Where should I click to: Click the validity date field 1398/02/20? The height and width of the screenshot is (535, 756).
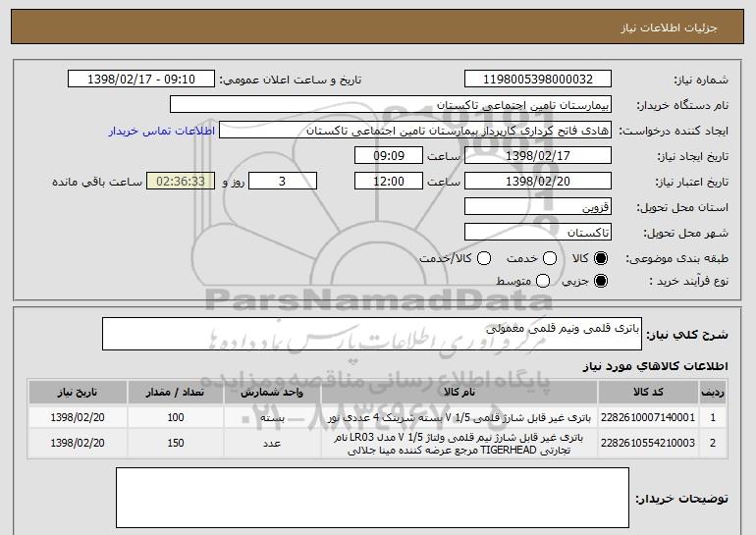point(538,182)
